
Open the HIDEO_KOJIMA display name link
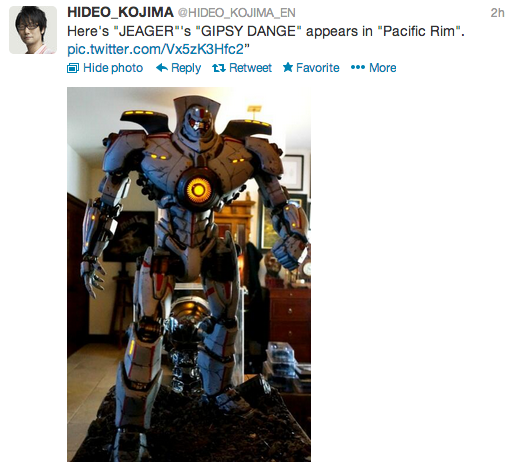(x=120, y=12)
